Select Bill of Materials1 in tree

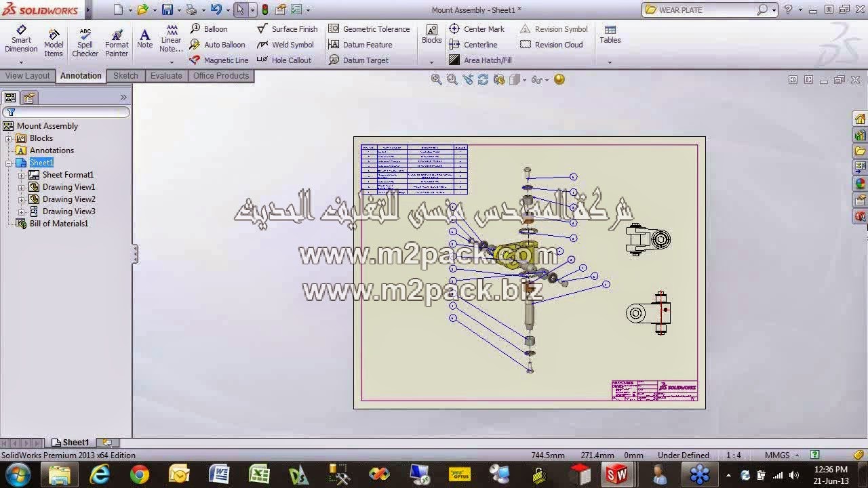59,224
